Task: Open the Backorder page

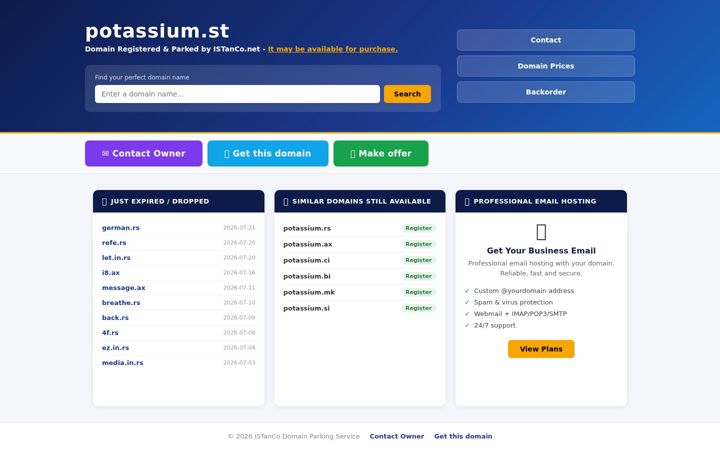Action: pyautogui.click(x=546, y=92)
